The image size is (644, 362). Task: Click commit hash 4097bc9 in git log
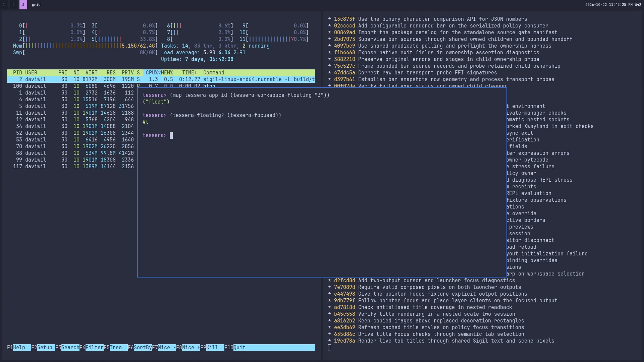[344, 46]
